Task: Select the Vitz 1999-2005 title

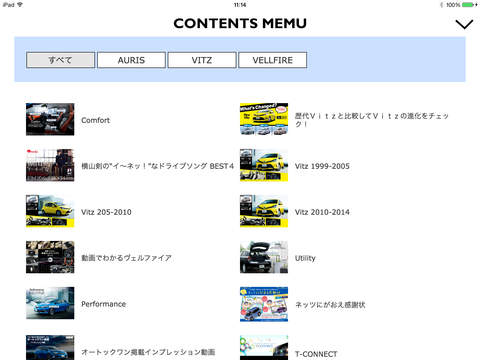Action: tap(322, 166)
